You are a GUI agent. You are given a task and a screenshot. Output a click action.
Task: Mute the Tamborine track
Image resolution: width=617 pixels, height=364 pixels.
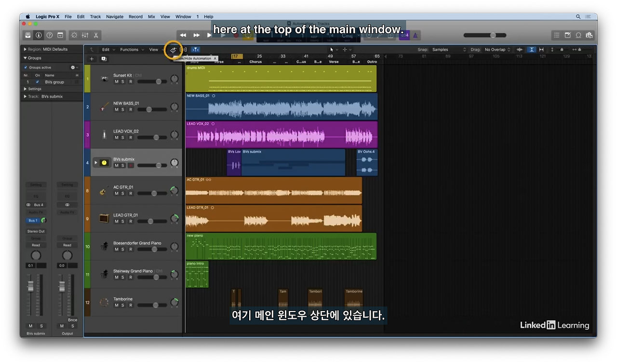116,305
